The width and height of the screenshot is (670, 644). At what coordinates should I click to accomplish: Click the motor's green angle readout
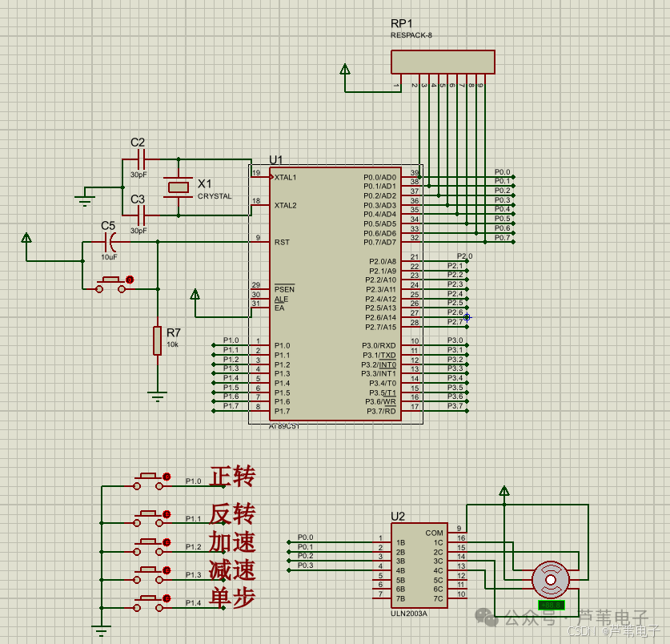[552, 605]
